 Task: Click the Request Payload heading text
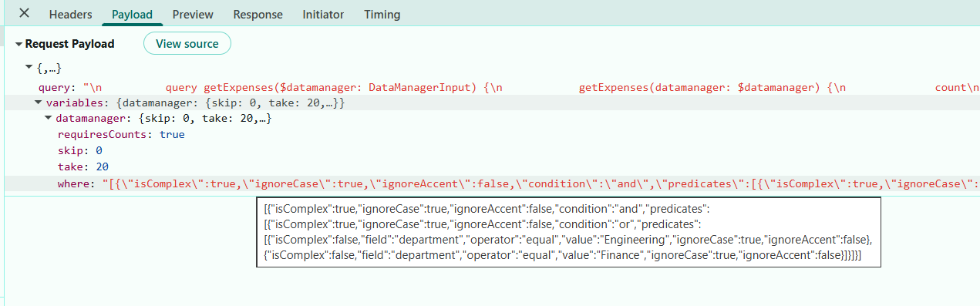pos(69,44)
